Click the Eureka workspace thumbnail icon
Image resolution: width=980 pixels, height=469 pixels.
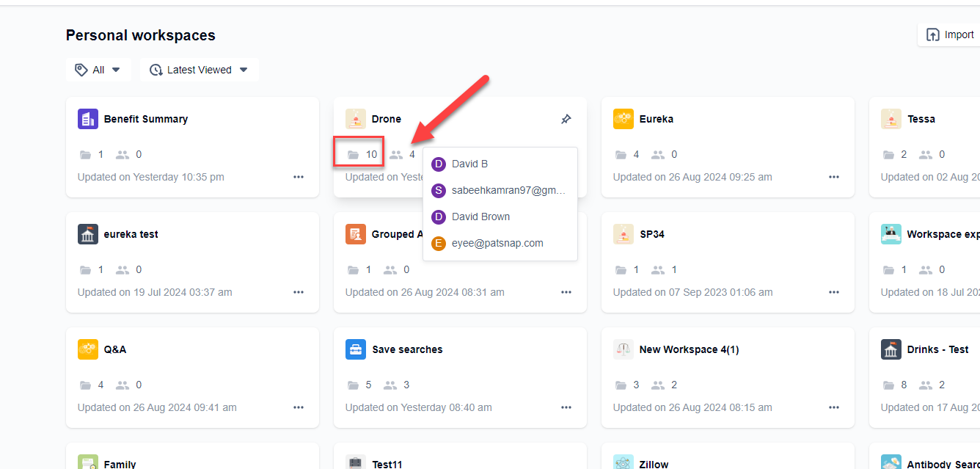coord(624,118)
